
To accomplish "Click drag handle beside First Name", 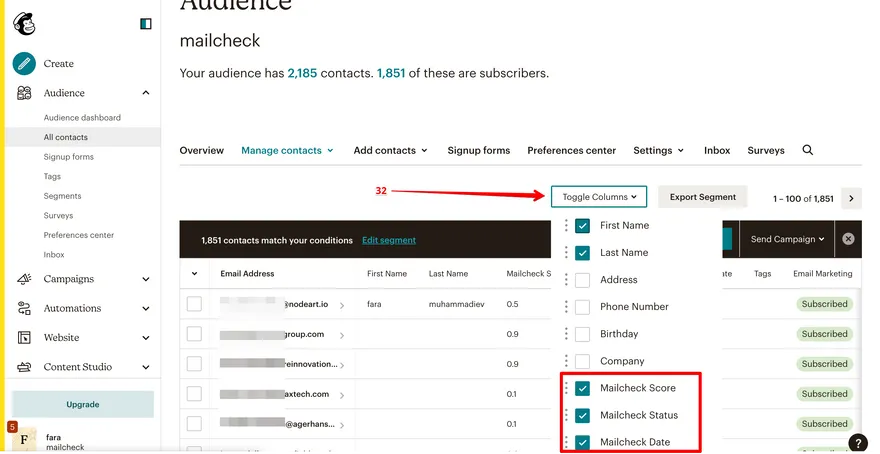I will pyautogui.click(x=566, y=225).
